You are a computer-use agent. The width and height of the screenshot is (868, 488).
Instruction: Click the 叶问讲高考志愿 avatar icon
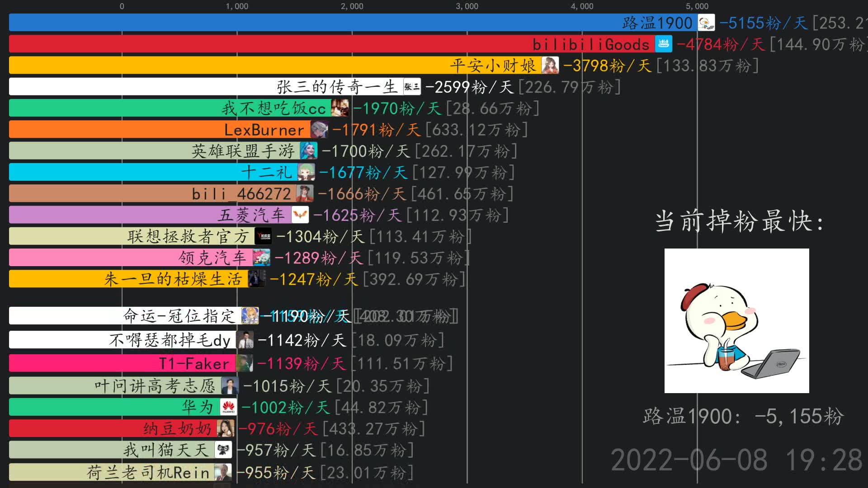(x=230, y=385)
